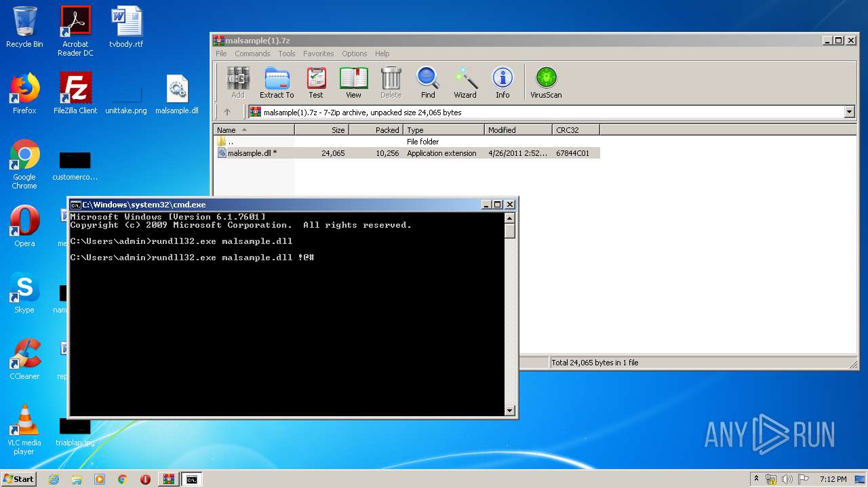Click the 67844C01 CRC32 value
868x488 pixels.
[573, 153]
